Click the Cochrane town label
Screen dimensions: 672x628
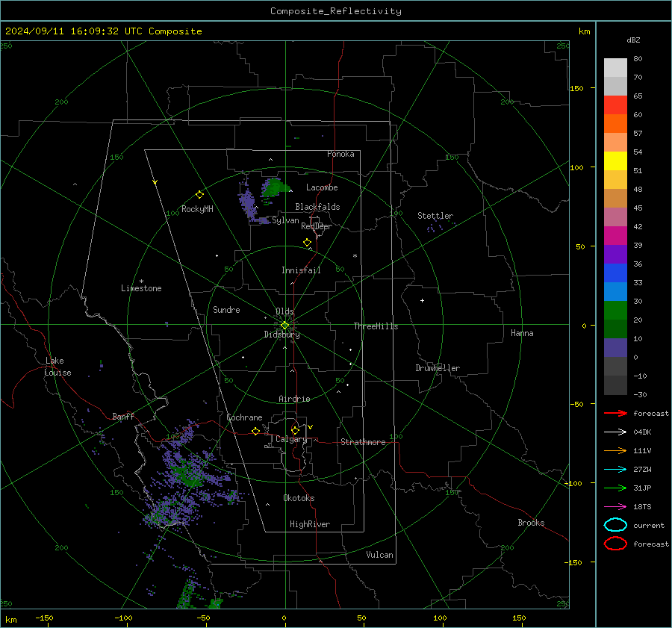(244, 417)
